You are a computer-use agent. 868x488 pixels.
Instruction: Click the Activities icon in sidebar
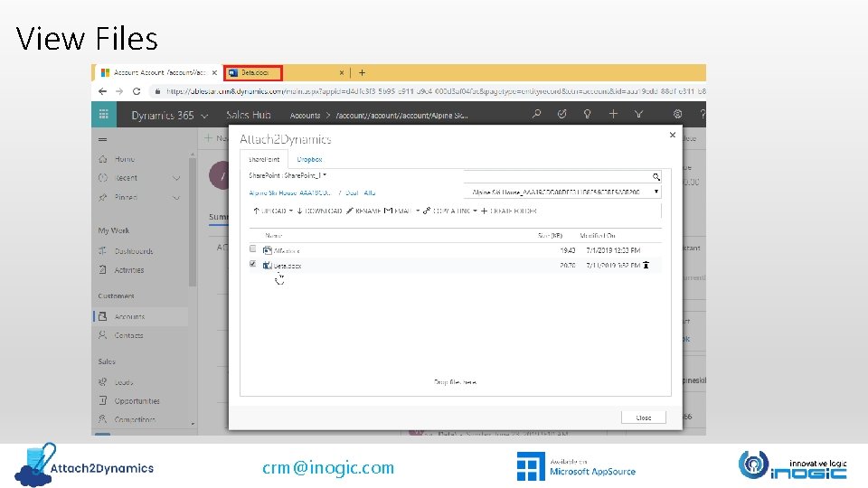pos(102,269)
